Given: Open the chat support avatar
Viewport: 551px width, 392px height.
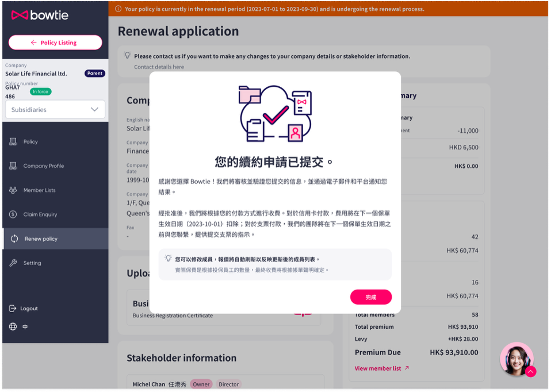Looking at the screenshot, I should tap(516, 358).
